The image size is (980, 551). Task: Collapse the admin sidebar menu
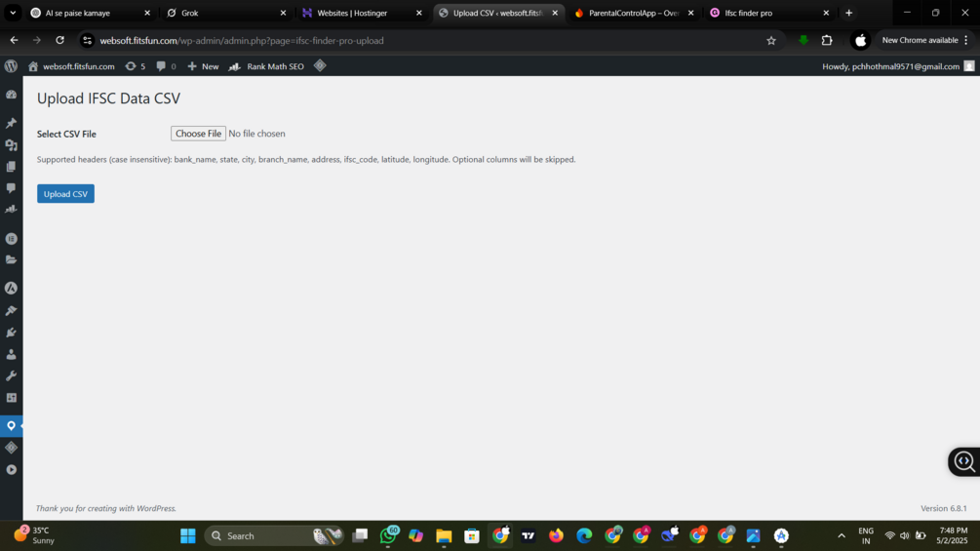pyautogui.click(x=12, y=470)
